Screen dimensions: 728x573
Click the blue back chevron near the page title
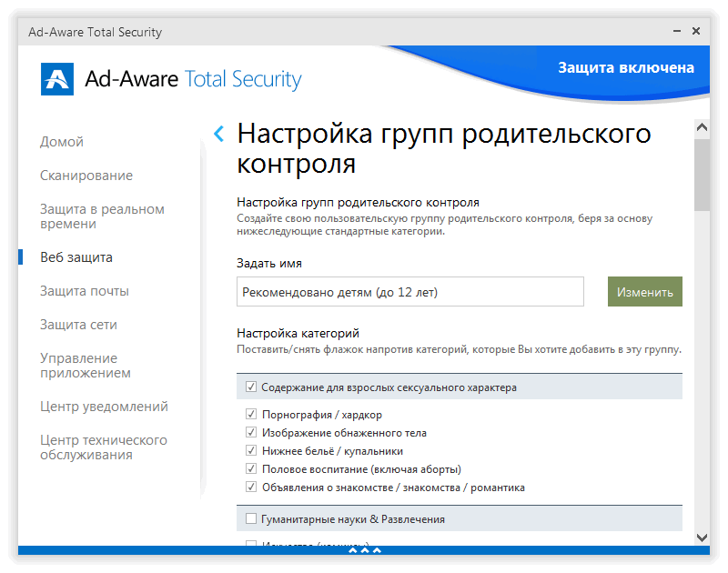coord(218,133)
